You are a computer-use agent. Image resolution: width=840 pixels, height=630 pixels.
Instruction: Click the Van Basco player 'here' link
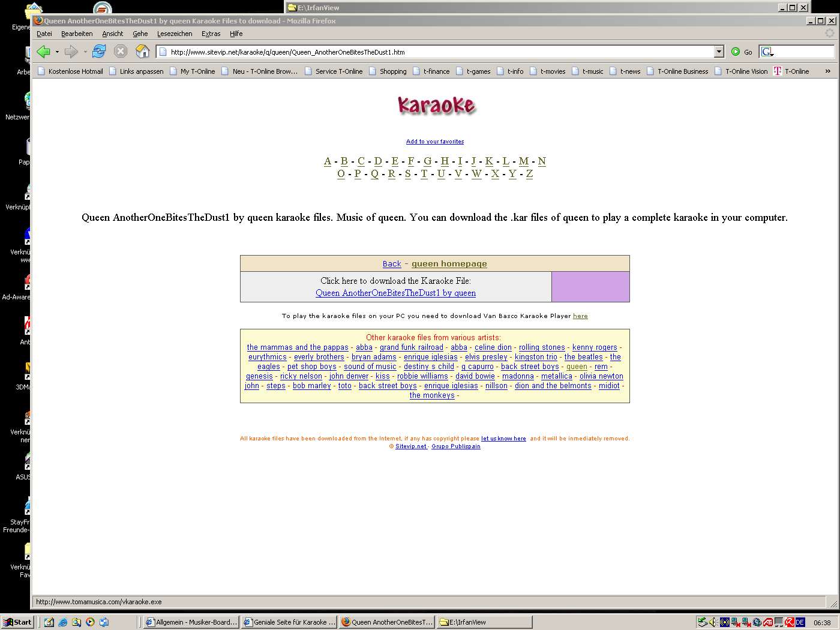click(580, 316)
